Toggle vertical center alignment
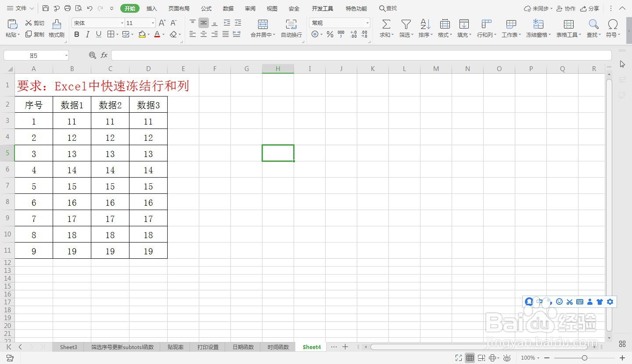 pos(204,23)
